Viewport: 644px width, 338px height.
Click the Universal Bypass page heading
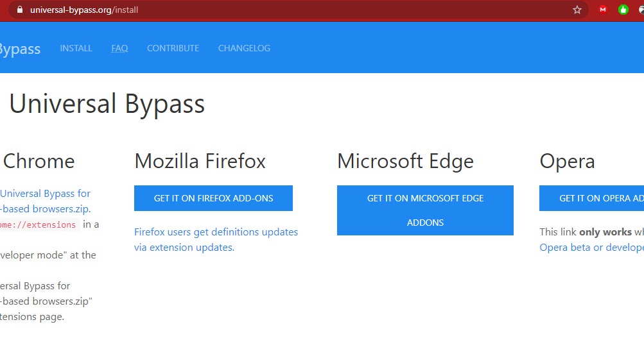click(107, 103)
